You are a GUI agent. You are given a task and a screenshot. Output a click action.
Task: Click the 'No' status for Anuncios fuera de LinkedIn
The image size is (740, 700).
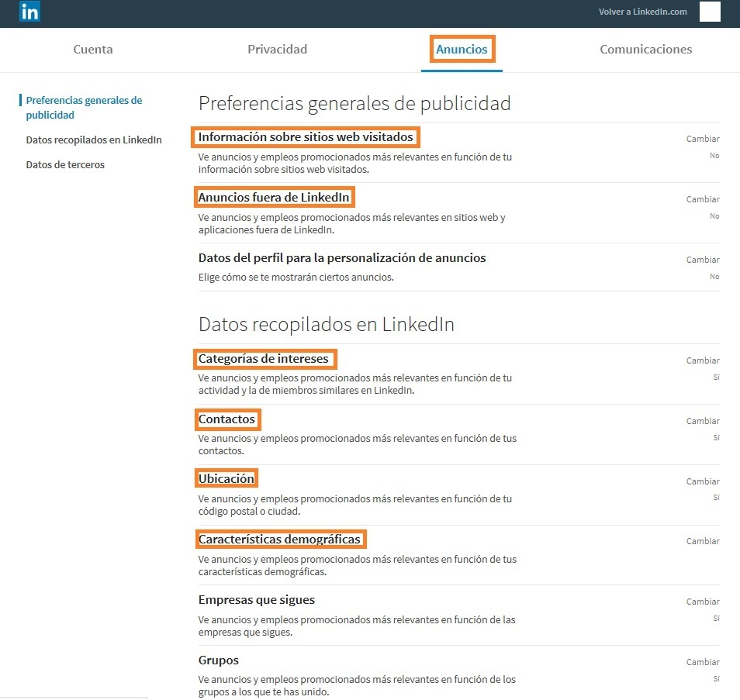point(714,216)
